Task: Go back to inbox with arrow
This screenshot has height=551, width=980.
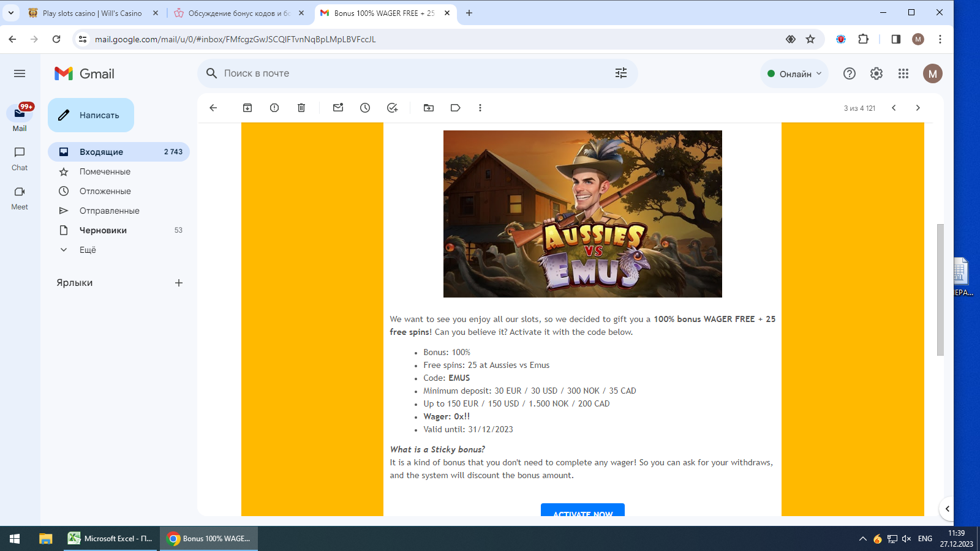Action: 213,108
